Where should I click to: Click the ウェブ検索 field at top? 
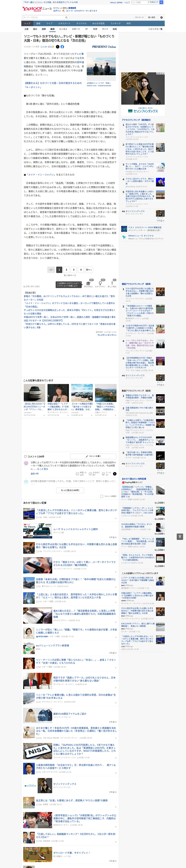pos(139,2)
